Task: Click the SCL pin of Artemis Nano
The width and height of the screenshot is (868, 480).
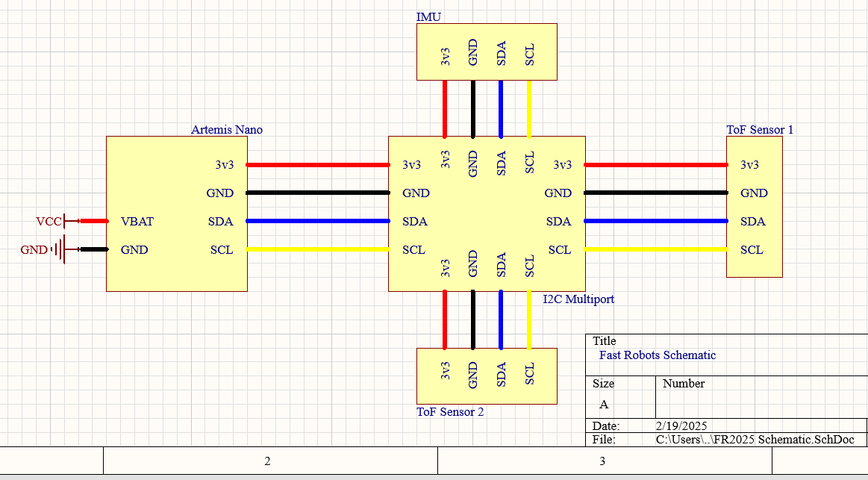Action: (x=222, y=249)
